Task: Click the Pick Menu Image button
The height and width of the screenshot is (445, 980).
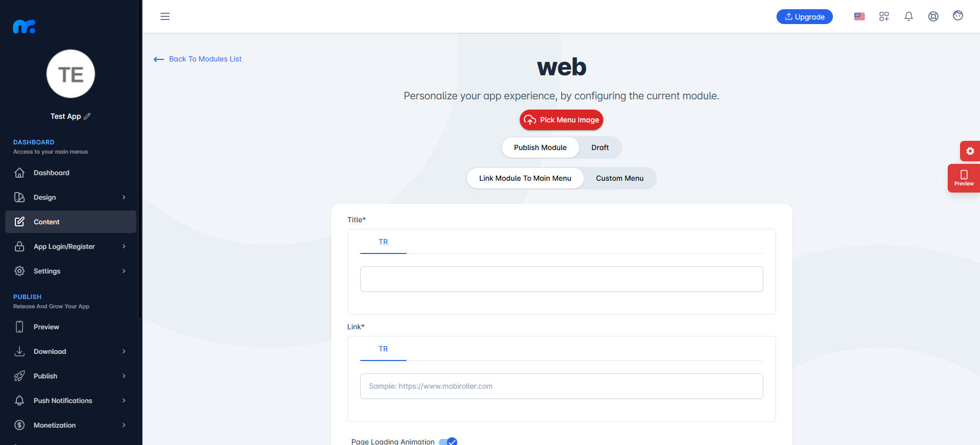Action: [561, 120]
